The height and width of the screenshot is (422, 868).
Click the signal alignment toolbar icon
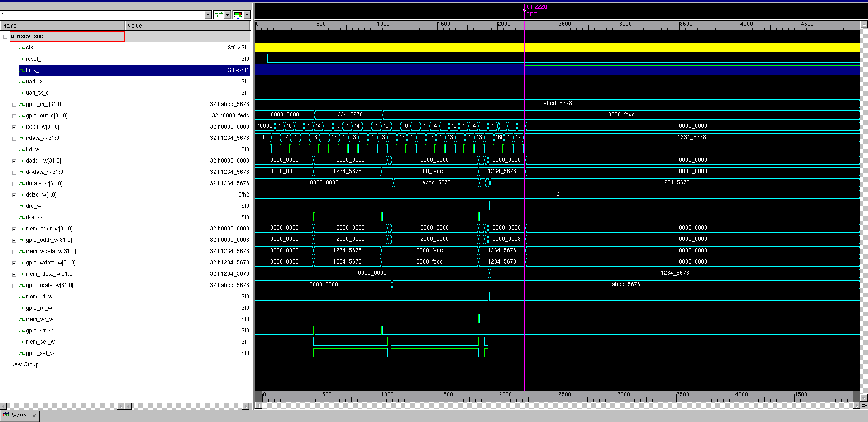219,15
